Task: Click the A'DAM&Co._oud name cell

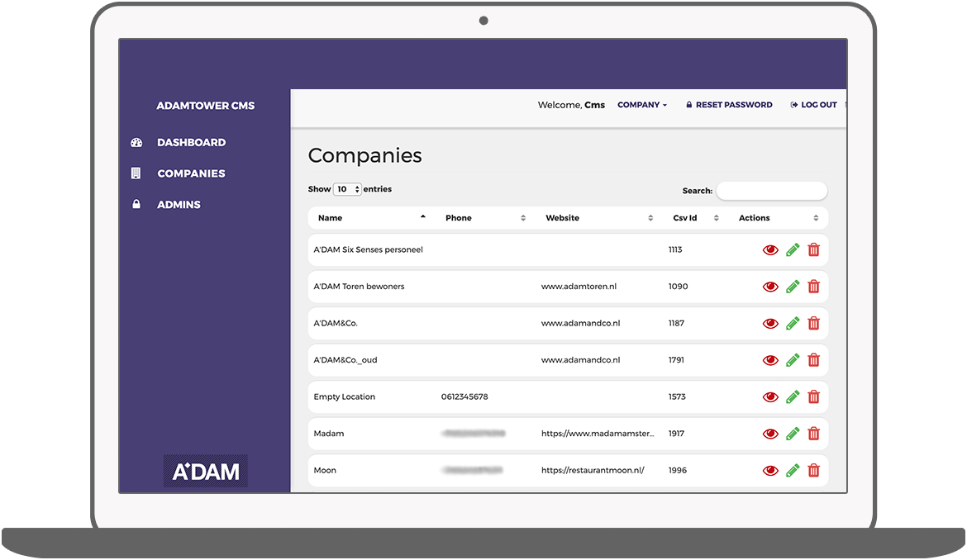Action: 345,360
